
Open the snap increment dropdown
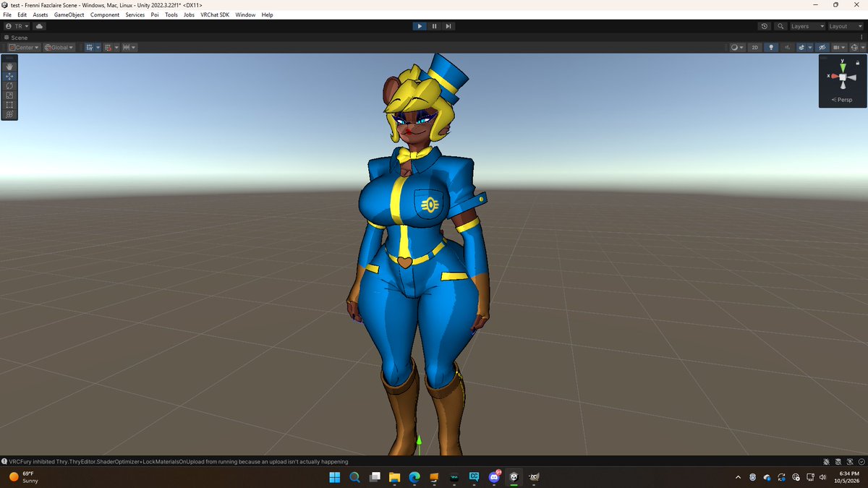point(129,47)
